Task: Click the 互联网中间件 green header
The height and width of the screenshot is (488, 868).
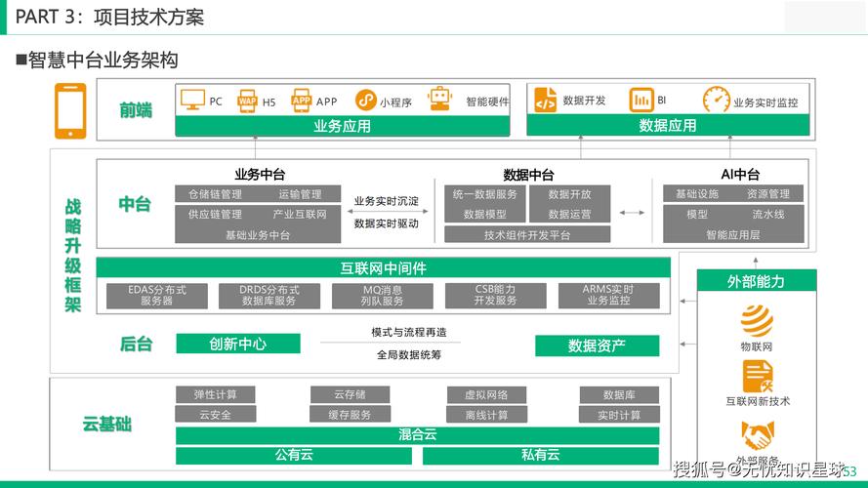Action: click(x=383, y=268)
